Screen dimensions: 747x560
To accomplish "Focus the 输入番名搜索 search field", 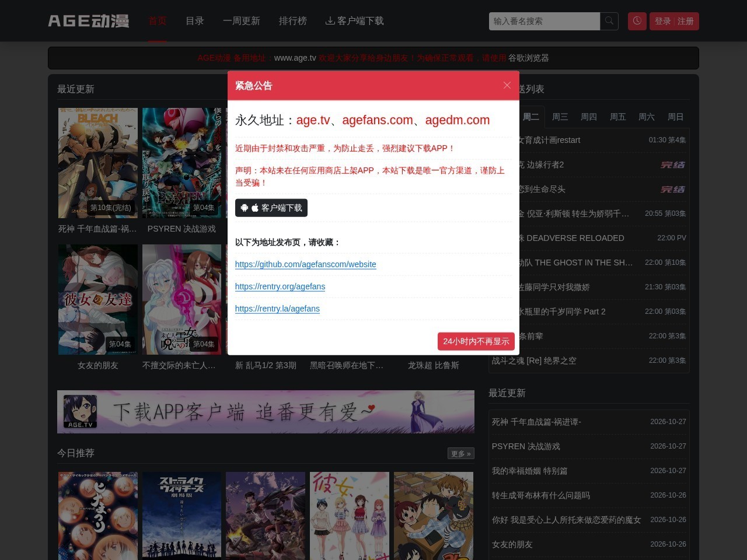I will tap(544, 21).
